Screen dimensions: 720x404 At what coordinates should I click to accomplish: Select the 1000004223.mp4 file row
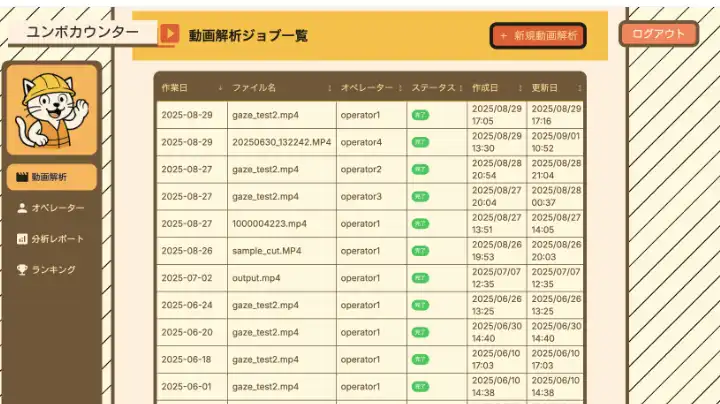point(264,223)
